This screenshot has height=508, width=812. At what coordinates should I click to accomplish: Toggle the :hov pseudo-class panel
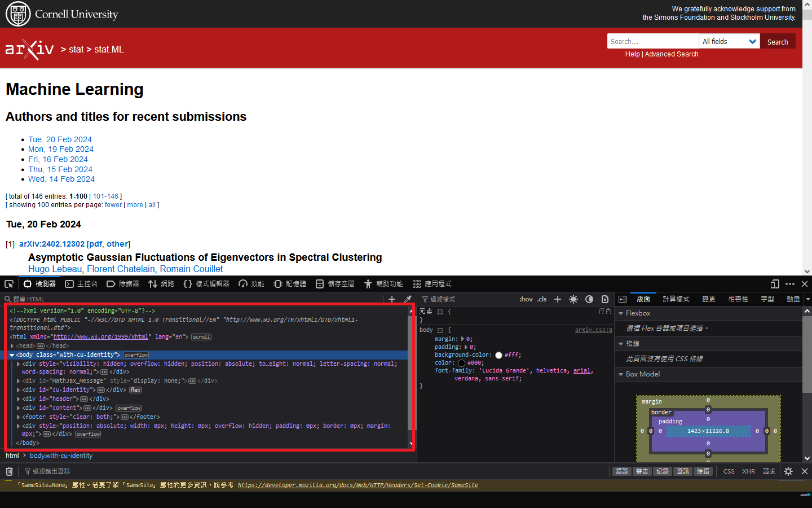(526, 299)
